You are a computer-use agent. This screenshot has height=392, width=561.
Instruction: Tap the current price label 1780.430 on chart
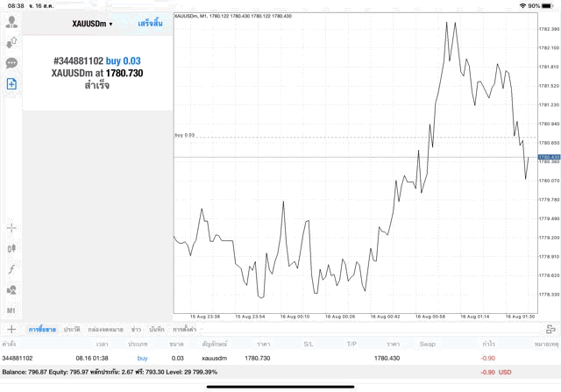pos(550,157)
